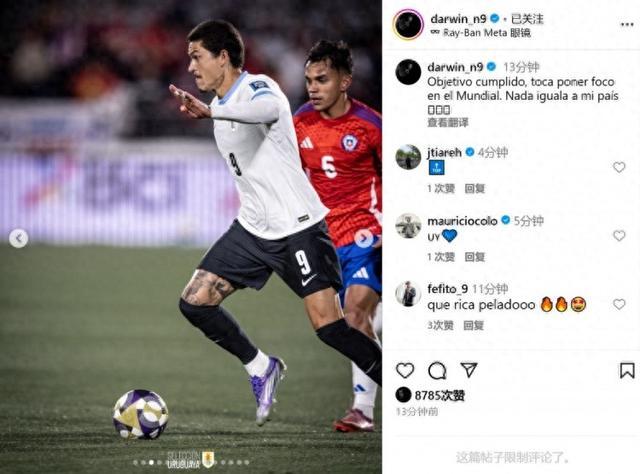Screen dimensions: 640x474
Task: Open fefito_9's avatar thumbnail
Action: (x=408, y=294)
